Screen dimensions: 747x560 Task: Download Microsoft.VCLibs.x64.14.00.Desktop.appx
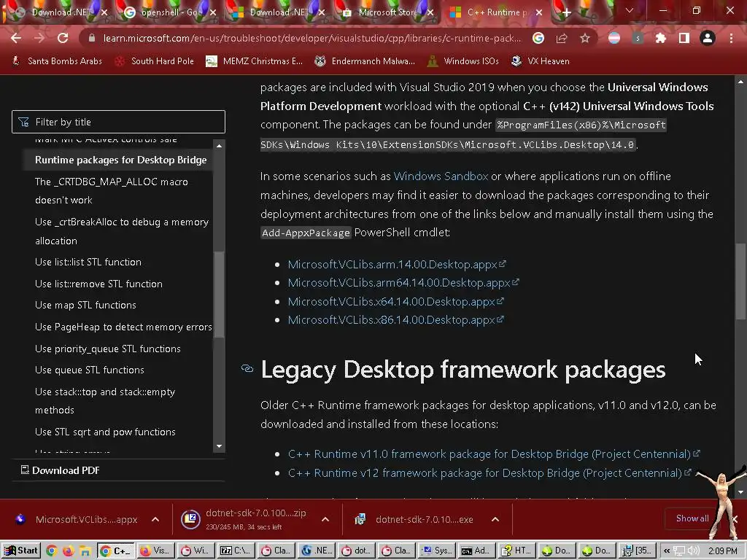click(x=395, y=301)
